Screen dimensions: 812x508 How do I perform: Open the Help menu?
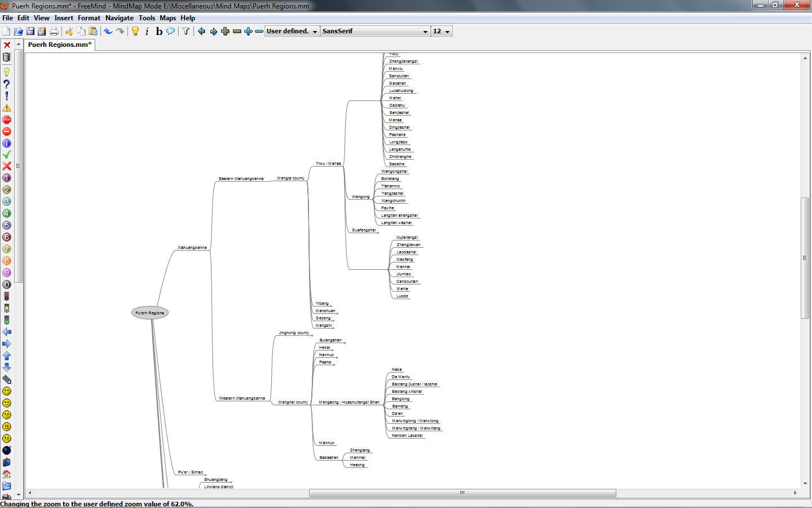188,18
